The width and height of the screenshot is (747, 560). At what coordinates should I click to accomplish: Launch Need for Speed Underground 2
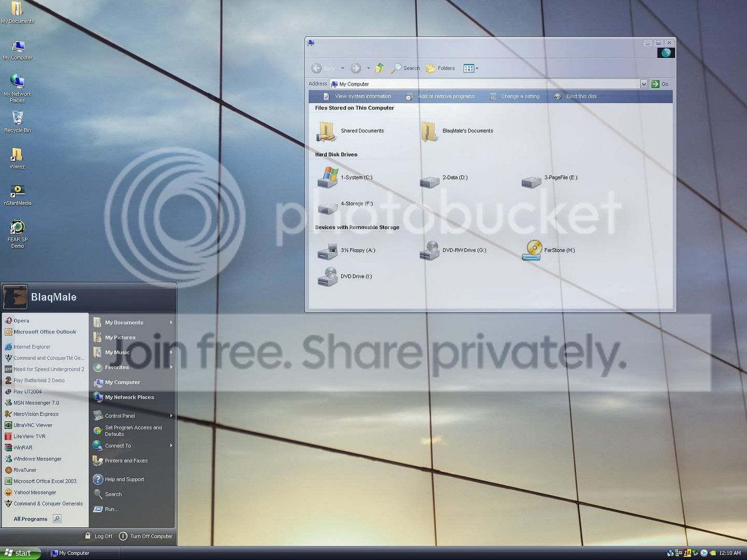coord(44,369)
